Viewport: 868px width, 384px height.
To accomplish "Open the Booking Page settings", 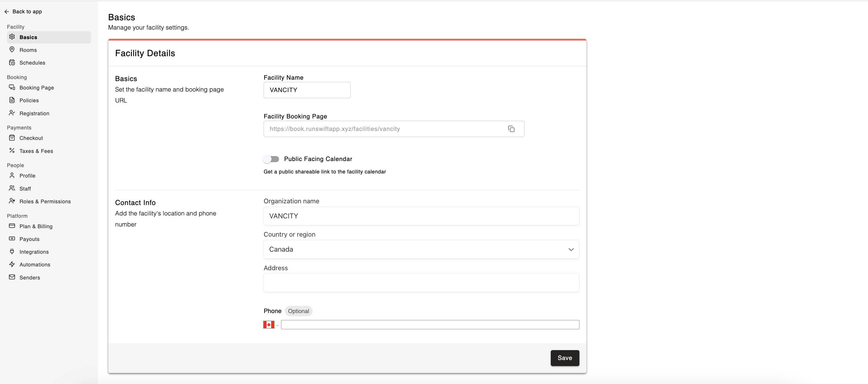I will (37, 87).
